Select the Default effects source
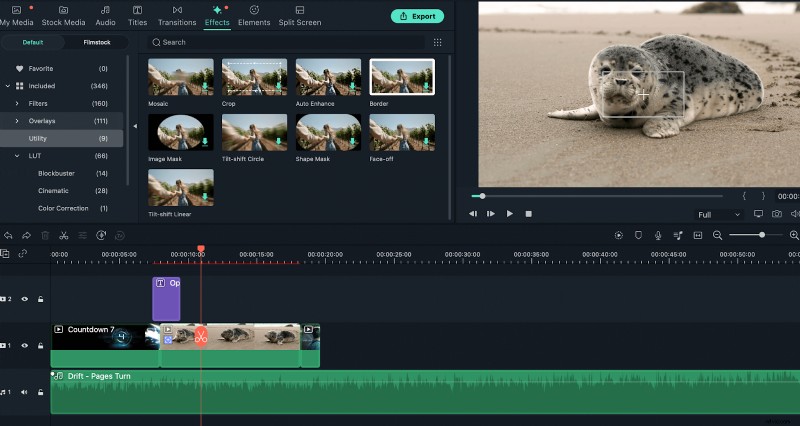 [33, 42]
